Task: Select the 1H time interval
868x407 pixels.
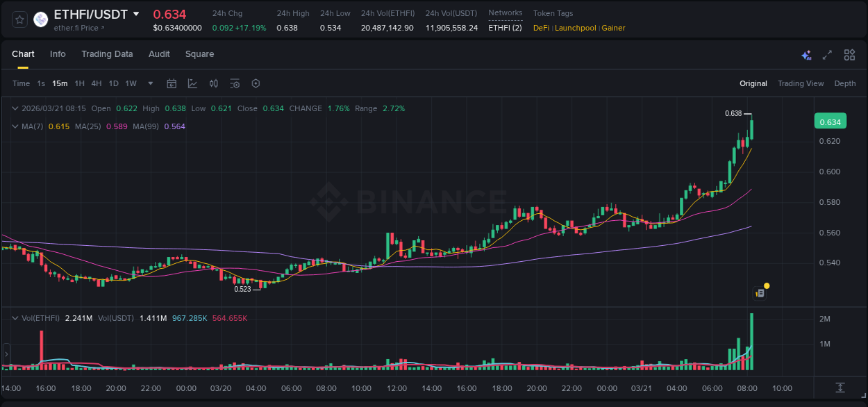Action: pos(79,83)
